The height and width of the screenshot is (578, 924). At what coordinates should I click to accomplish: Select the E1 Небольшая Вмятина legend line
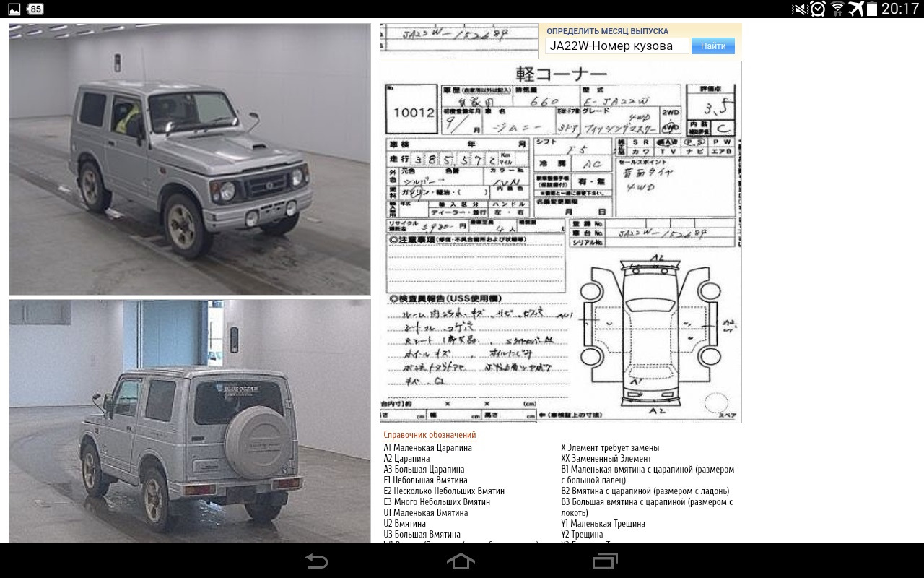425,480
